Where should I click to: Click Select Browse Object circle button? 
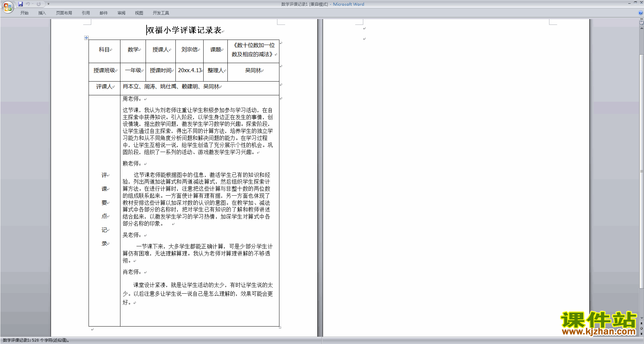tap(641, 329)
